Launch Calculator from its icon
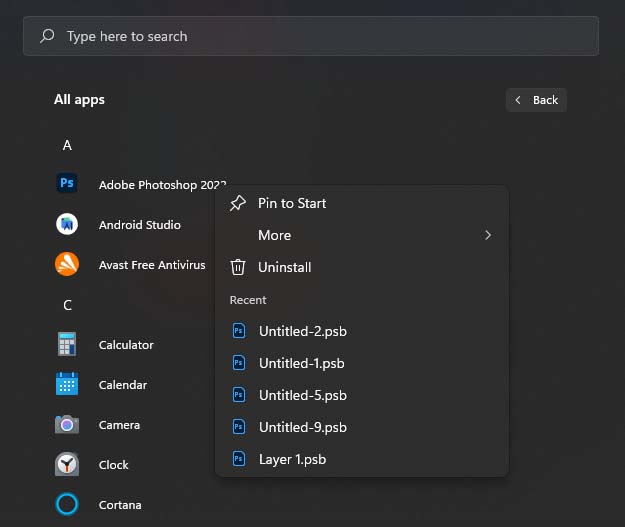The image size is (625, 527). (x=67, y=345)
